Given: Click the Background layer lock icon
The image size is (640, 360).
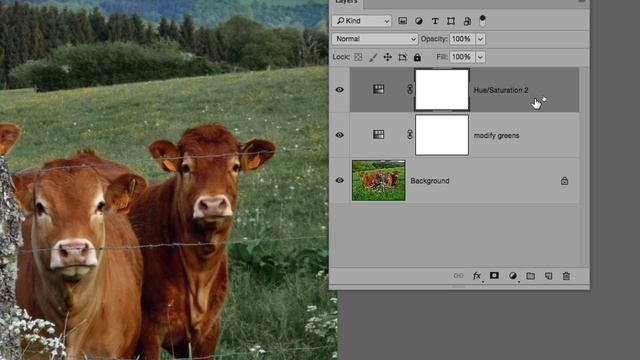Looking at the screenshot, I should click(x=564, y=181).
